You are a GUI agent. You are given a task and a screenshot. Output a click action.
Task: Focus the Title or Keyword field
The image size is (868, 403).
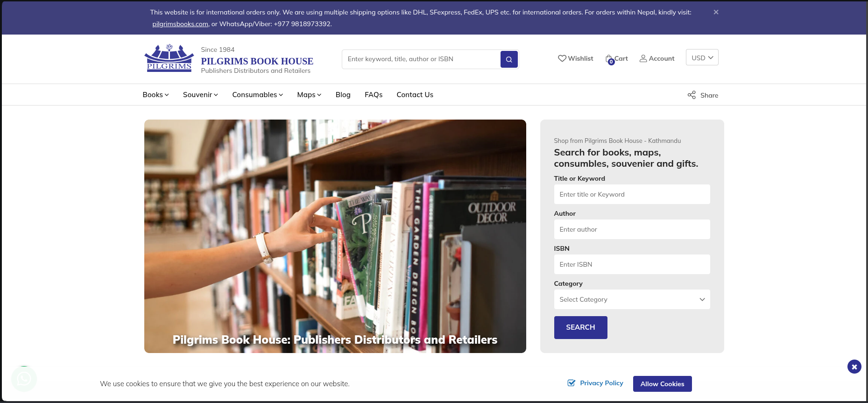(x=632, y=194)
